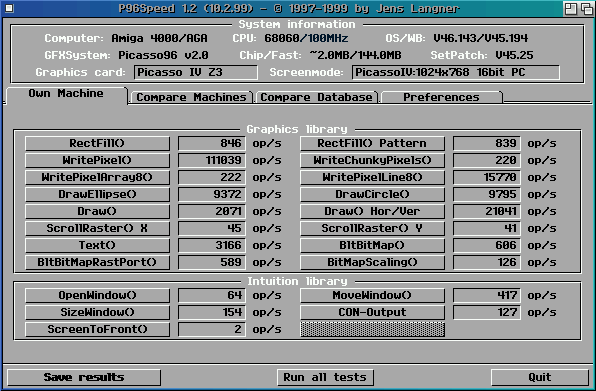Click the Graphics card field Picasso IV Z3
Viewport: 596px width, 391px height.
coord(195,72)
